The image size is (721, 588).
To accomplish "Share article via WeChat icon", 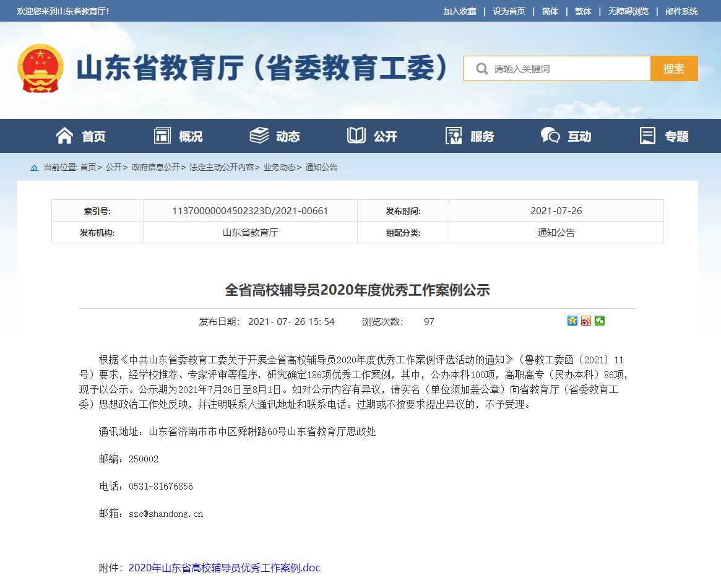I will (x=600, y=321).
